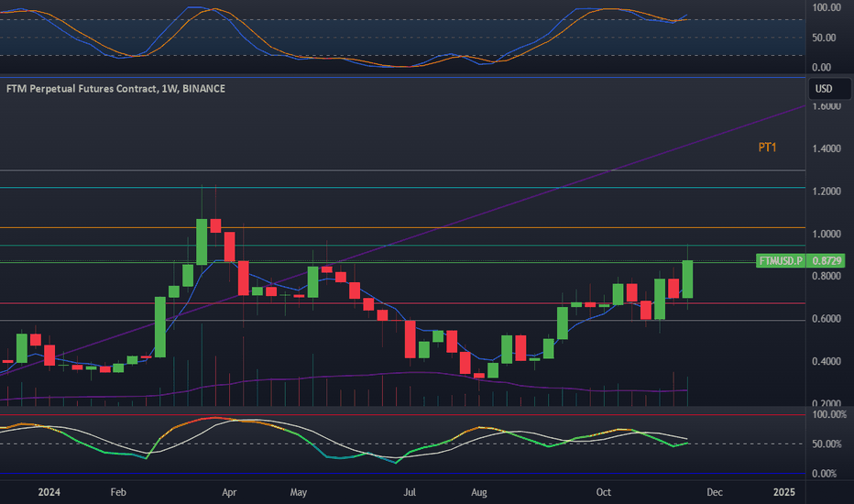Click the Jul label on time axis
Image resolution: width=854 pixels, height=504 pixels.
tap(409, 492)
